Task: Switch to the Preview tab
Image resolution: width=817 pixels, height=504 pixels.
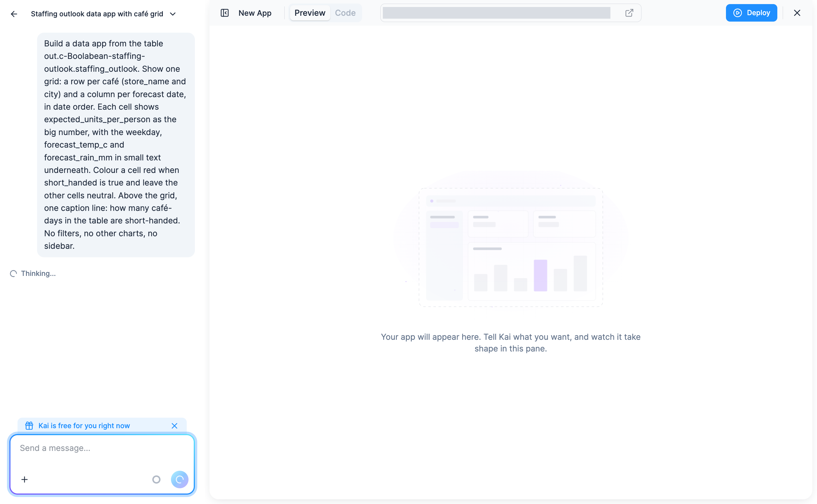Action: click(x=310, y=13)
